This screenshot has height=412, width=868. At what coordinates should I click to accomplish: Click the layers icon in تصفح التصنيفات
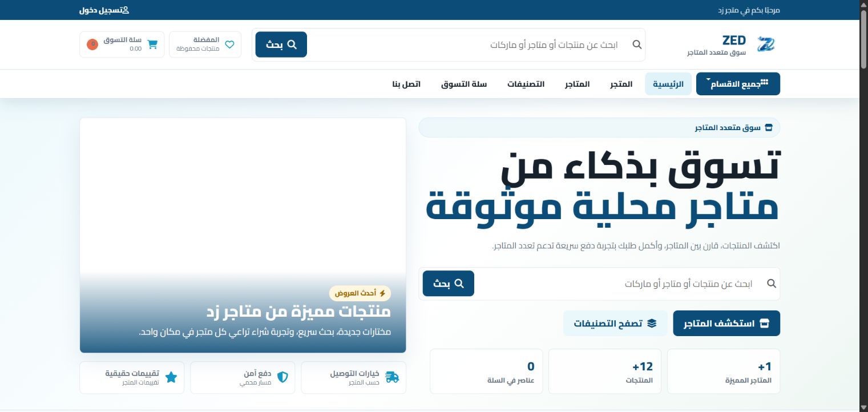coord(652,324)
